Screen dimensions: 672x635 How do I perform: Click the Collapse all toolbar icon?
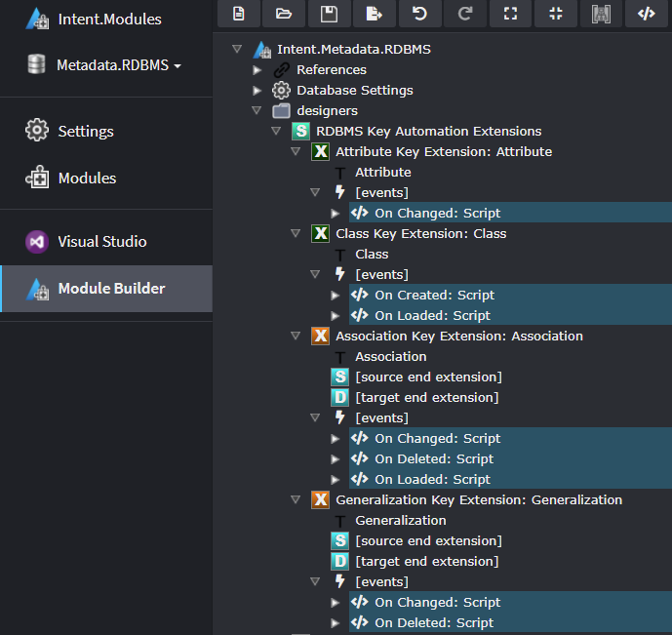pos(555,13)
